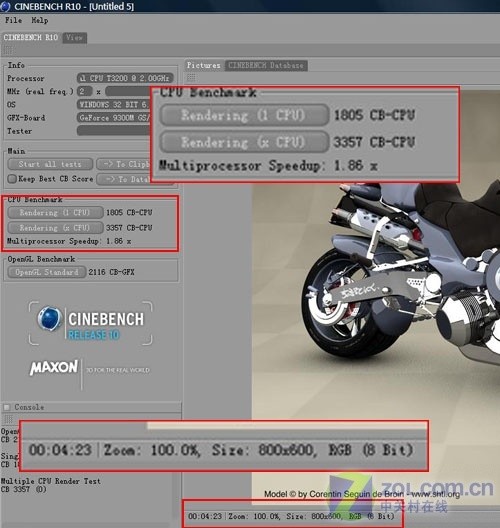Click the MAXON logo

54,367
